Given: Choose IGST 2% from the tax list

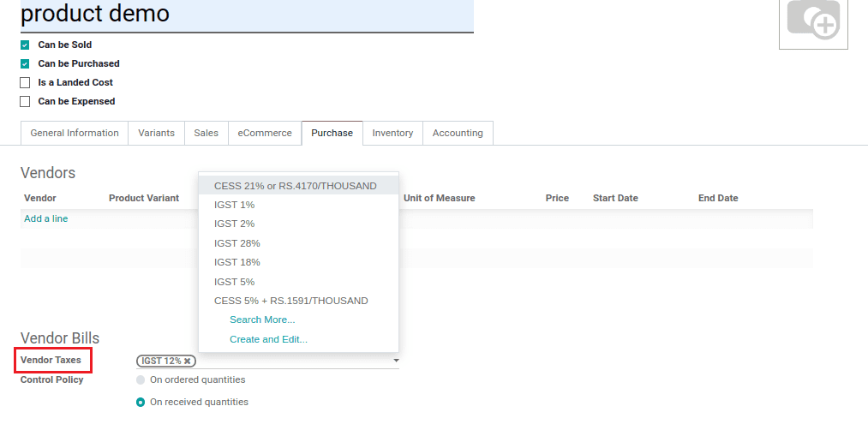Looking at the screenshot, I should pyautogui.click(x=298, y=224).
